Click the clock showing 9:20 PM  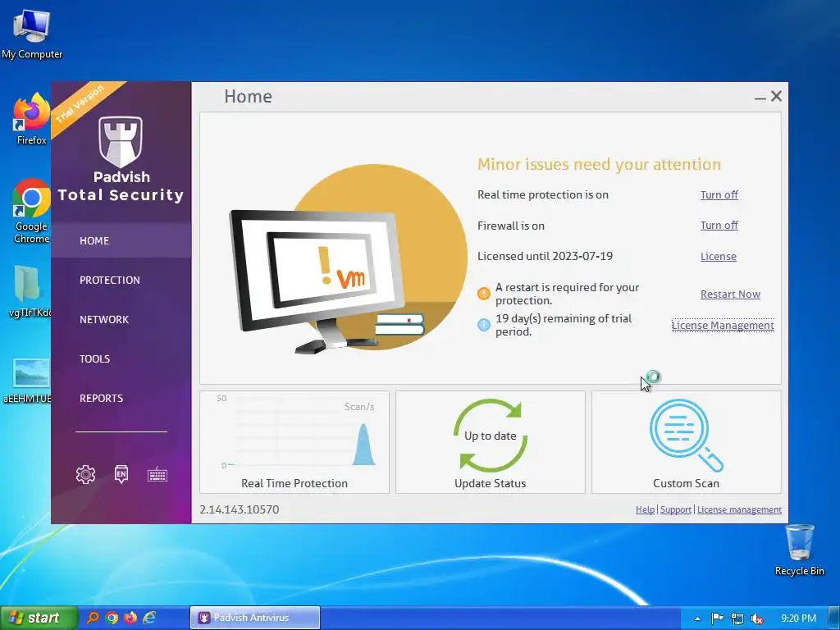point(798,619)
